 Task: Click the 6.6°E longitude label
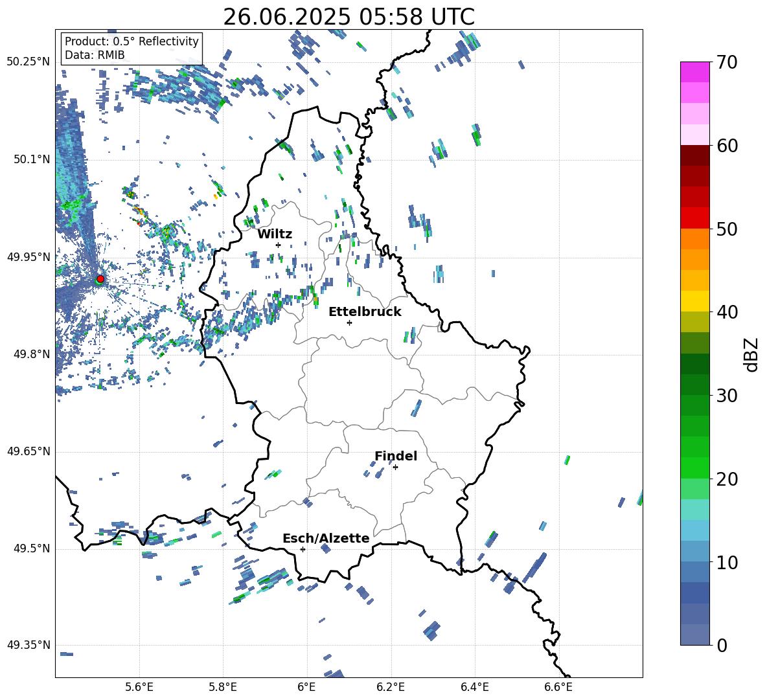[558, 687]
